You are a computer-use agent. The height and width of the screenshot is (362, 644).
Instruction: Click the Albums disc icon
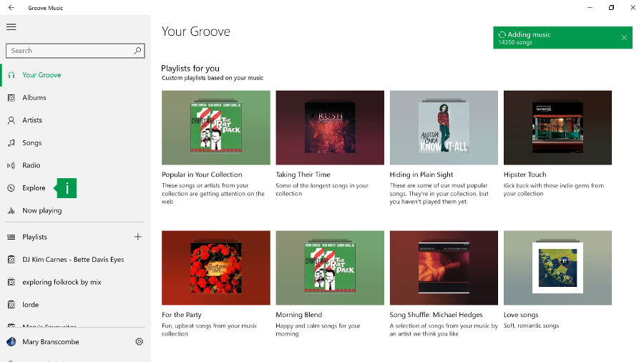coord(11,98)
